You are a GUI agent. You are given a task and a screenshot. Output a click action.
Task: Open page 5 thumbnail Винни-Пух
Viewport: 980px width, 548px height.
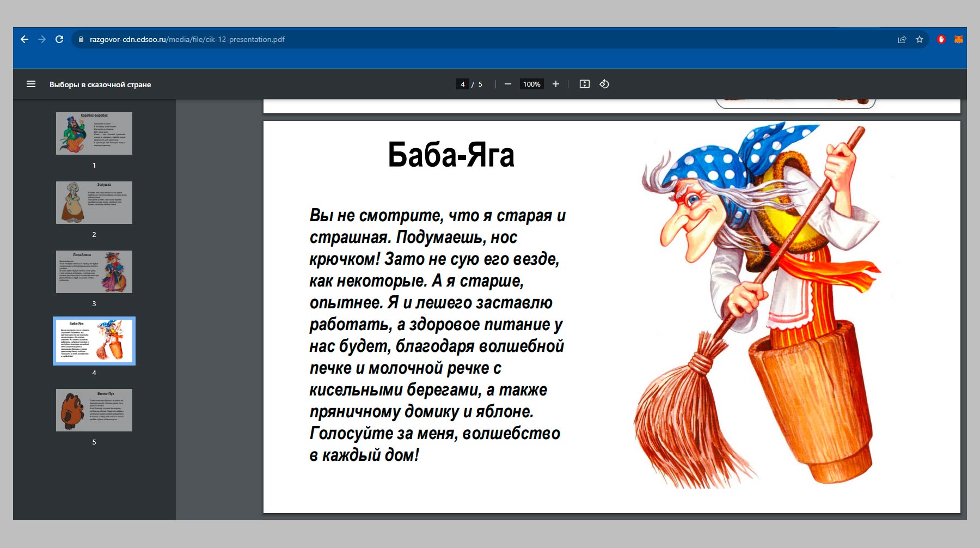pos(94,410)
